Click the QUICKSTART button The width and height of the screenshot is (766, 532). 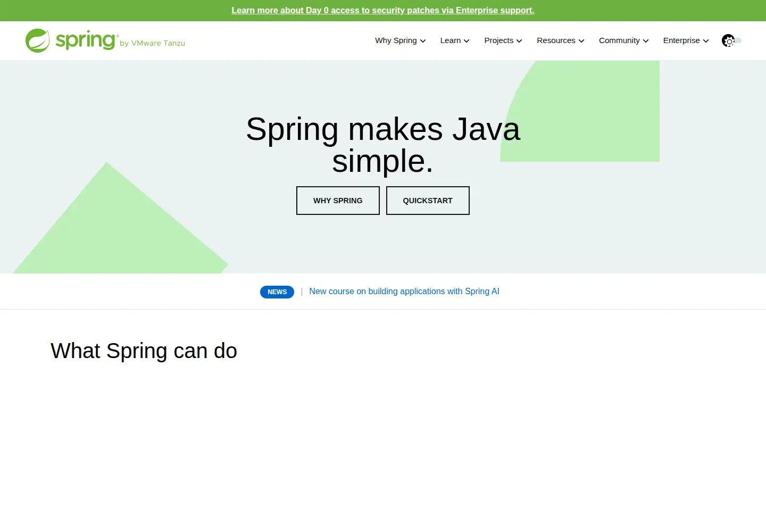(428, 201)
